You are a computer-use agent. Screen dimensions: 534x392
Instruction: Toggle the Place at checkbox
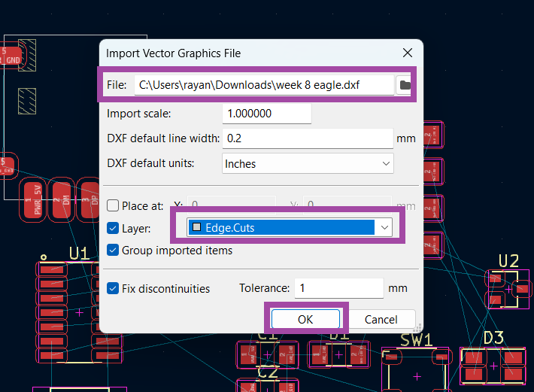pyautogui.click(x=113, y=205)
